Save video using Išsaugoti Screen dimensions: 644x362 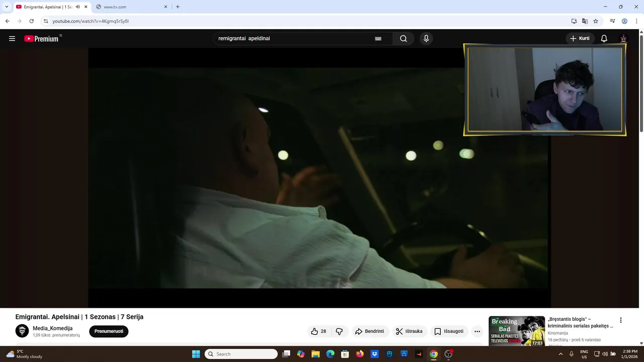pos(449,331)
